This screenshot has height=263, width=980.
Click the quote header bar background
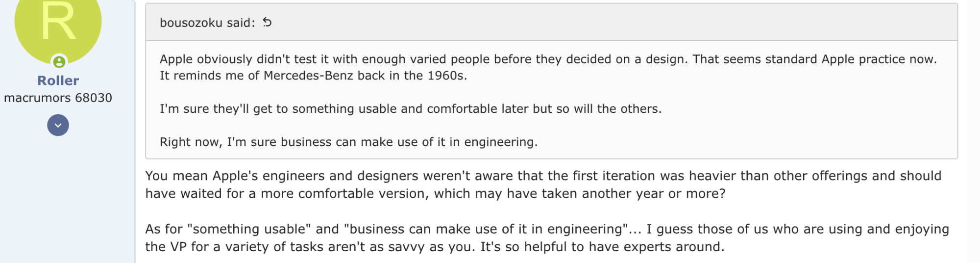click(x=588, y=22)
